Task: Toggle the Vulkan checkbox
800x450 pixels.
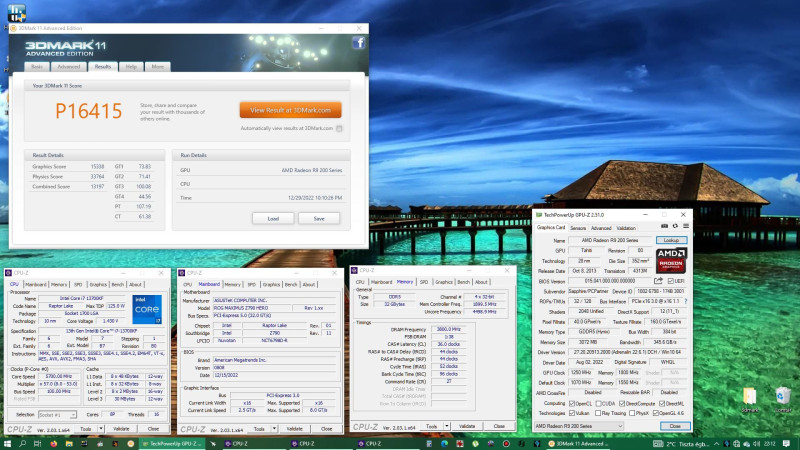Action: (572, 413)
